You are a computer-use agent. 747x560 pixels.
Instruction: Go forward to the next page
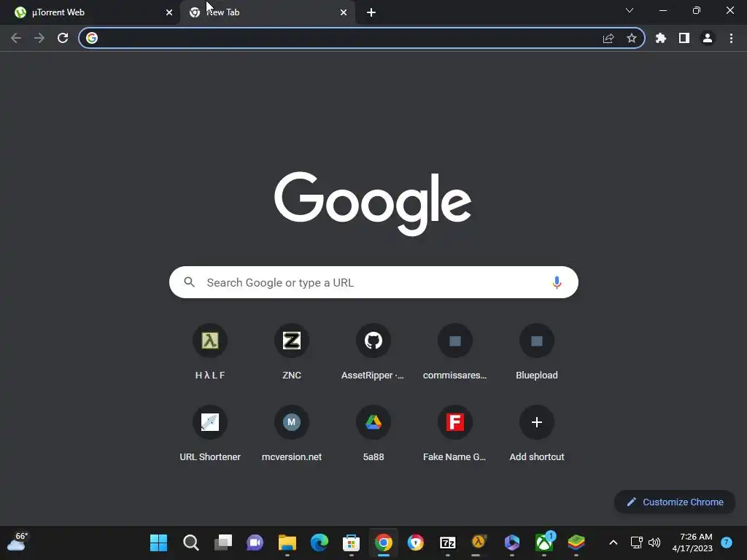tap(39, 38)
